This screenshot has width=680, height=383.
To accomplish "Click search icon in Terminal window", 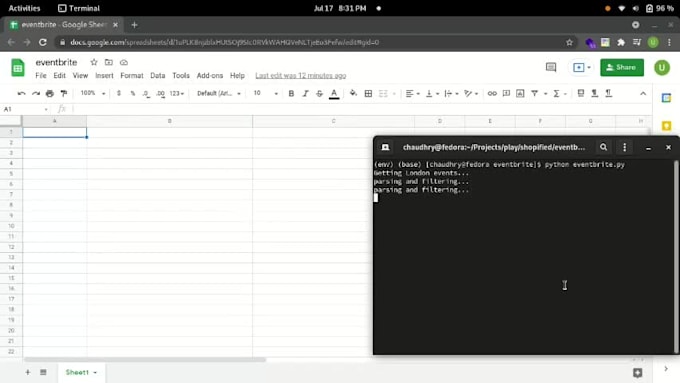I will tap(603, 147).
